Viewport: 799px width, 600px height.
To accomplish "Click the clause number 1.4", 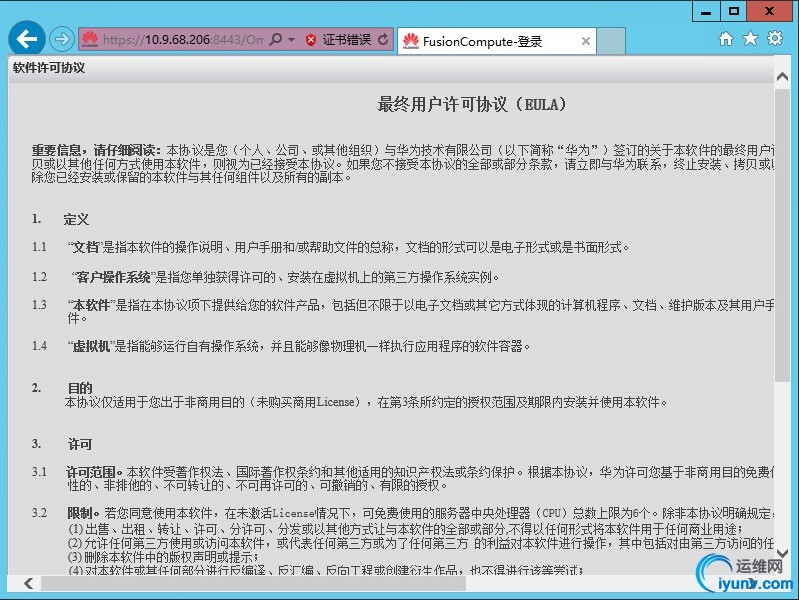I will coord(39,347).
